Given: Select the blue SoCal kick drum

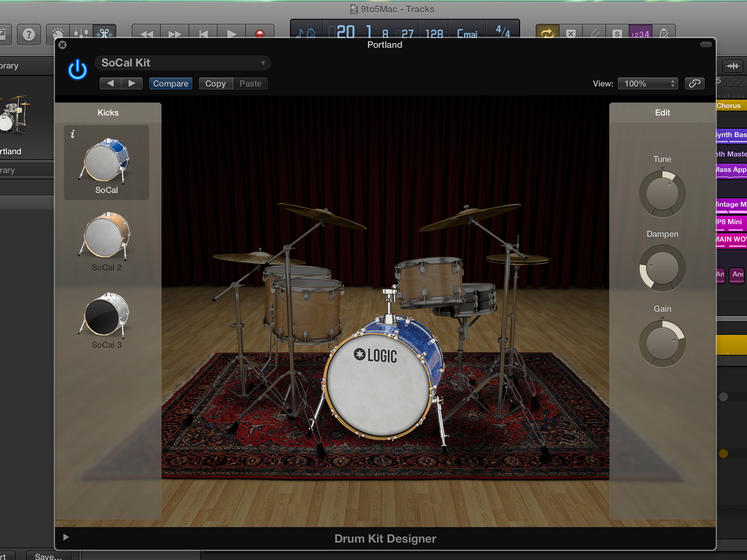Looking at the screenshot, I should pyautogui.click(x=106, y=161).
